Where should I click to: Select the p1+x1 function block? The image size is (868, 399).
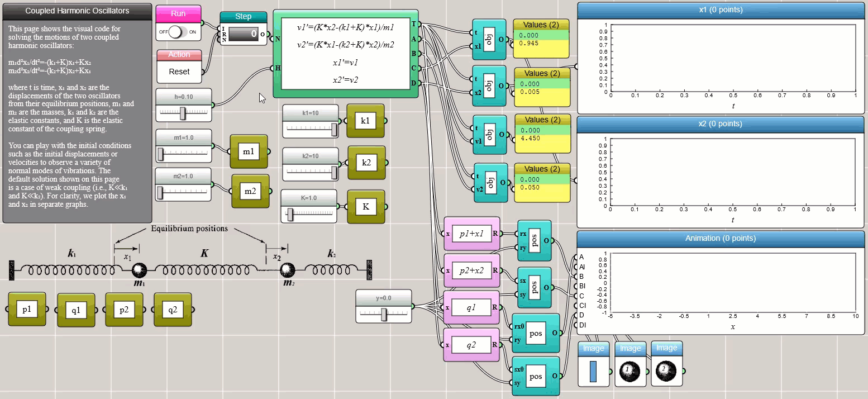[471, 234]
